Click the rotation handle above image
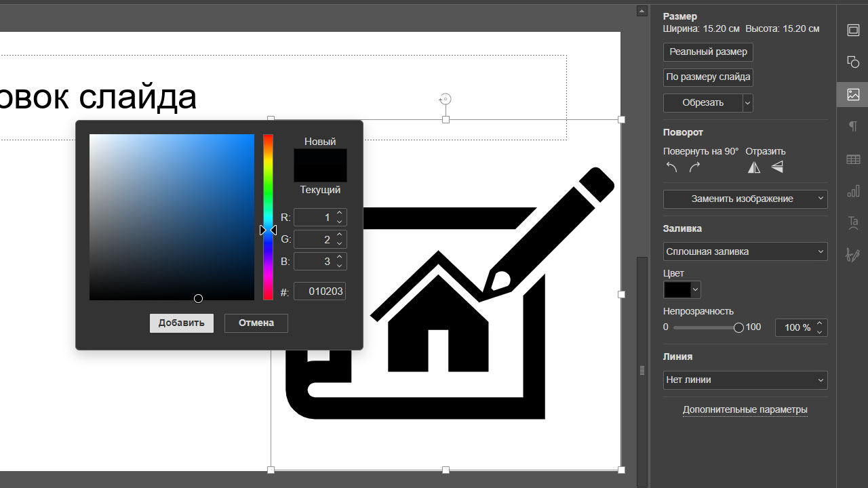The height and width of the screenshot is (488, 868). click(x=446, y=100)
